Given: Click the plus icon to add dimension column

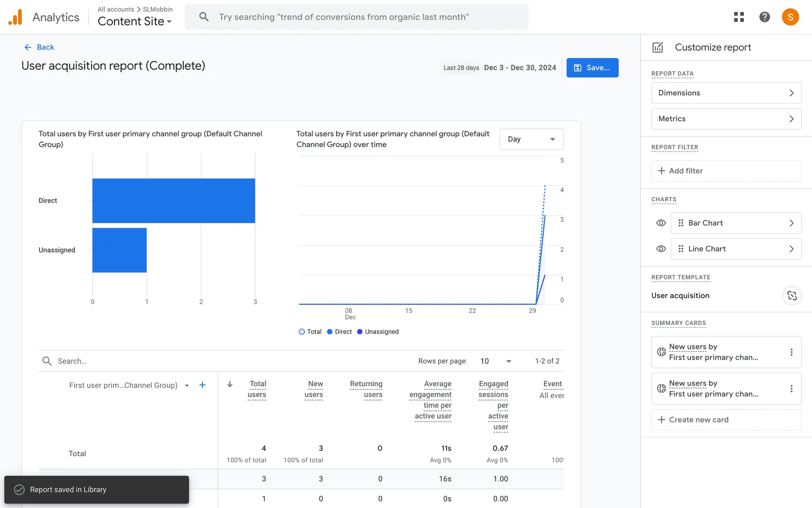Looking at the screenshot, I should 202,385.
